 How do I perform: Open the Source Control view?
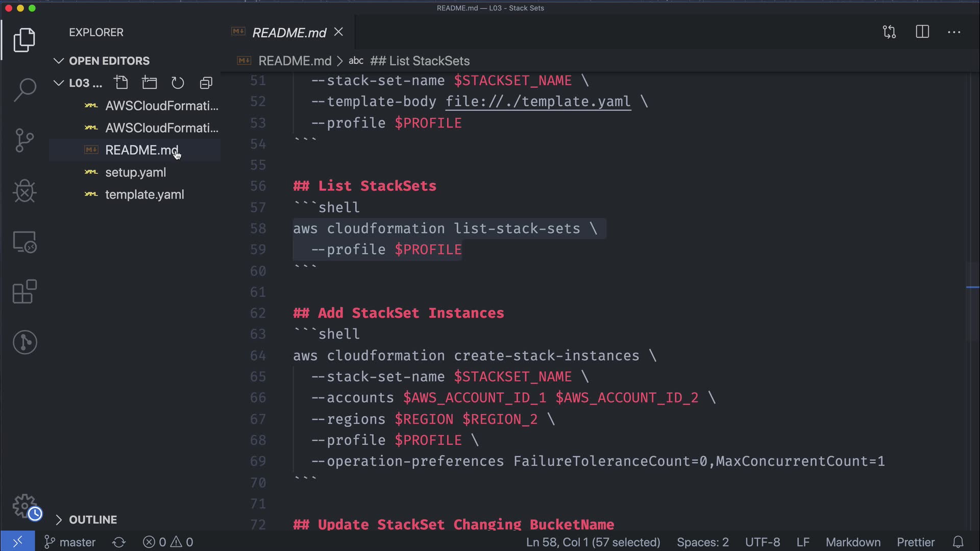pyautogui.click(x=24, y=140)
